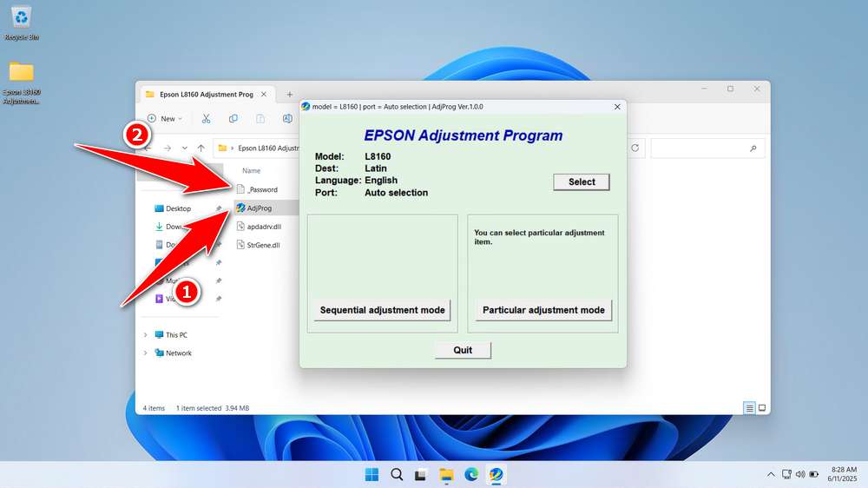Screen dimensions: 868x488
Task: Click the Paste icon in Explorer toolbar
Action: (x=260, y=119)
